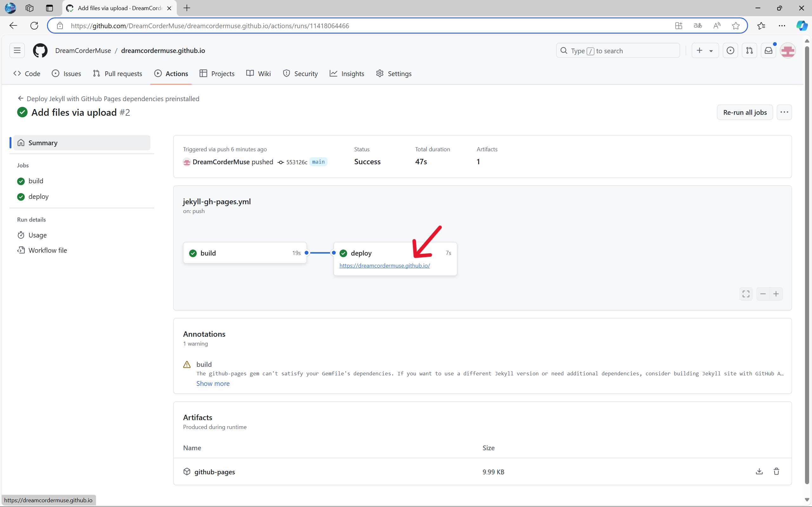812x507 pixels.
Task: Click the browser address bar URL
Action: (x=210, y=26)
